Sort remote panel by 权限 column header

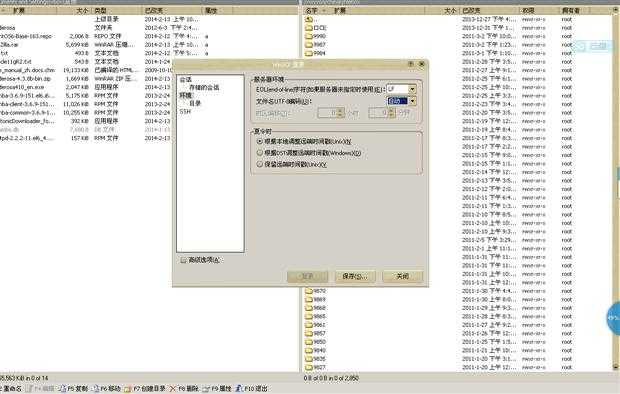[x=539, y=11]
